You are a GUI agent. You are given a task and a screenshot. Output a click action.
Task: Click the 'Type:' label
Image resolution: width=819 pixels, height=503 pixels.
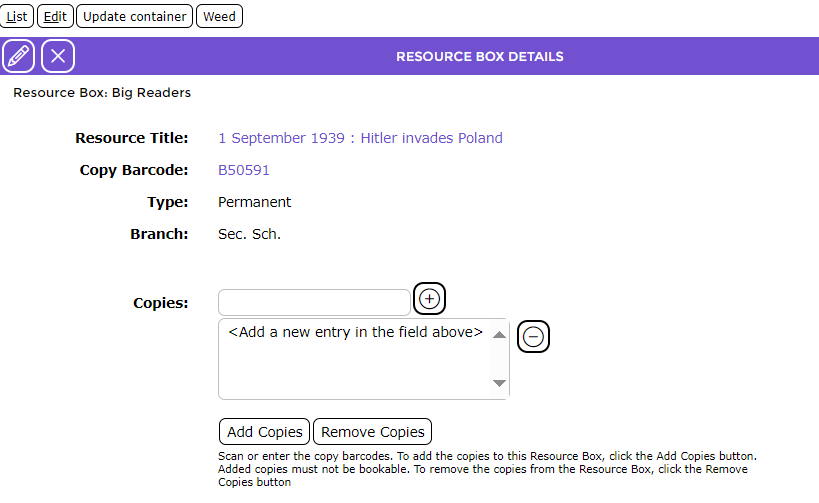(168, 202)
